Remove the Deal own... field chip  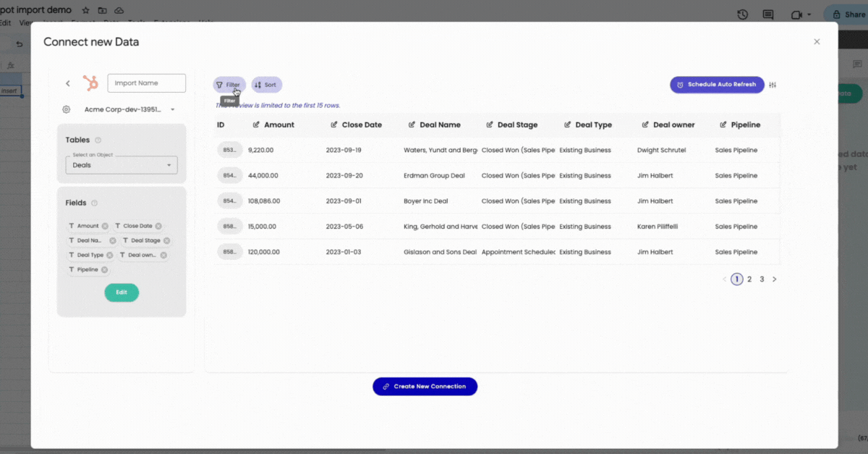coord(163,255)
